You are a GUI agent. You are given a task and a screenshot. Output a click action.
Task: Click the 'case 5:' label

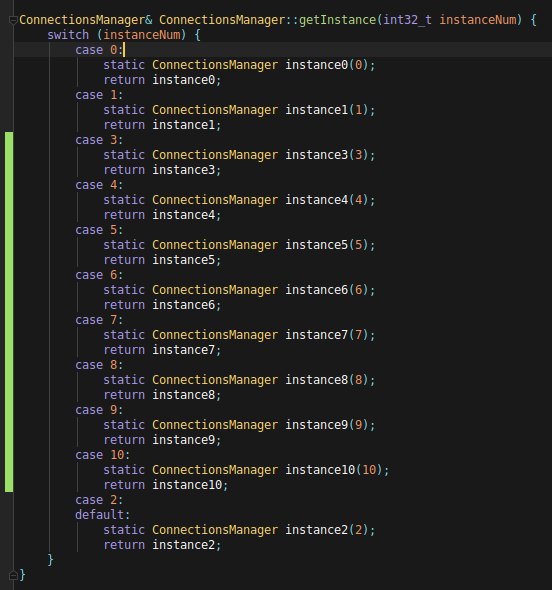click(x=99, y=230)
